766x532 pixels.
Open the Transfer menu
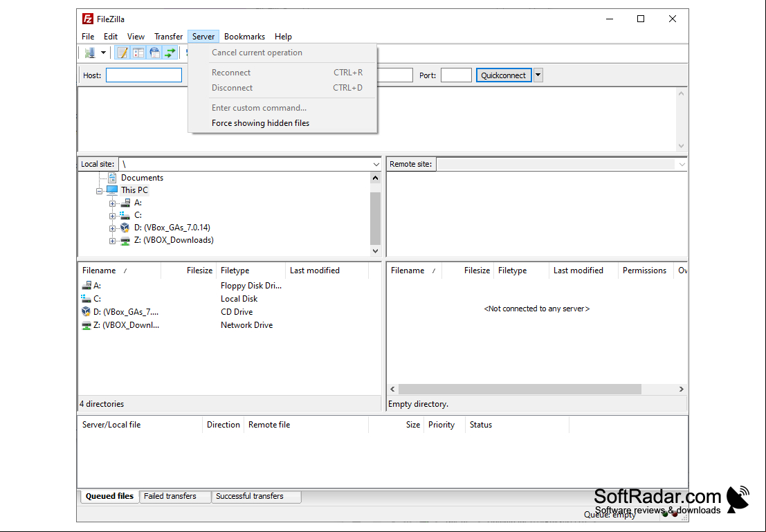click(169, 37)
